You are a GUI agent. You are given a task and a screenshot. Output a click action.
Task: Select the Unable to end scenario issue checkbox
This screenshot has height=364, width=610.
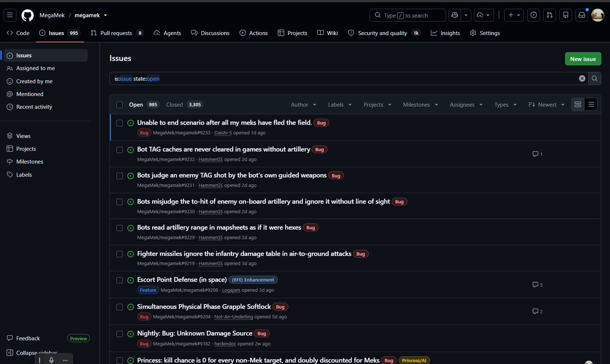[x=119, y=123]
